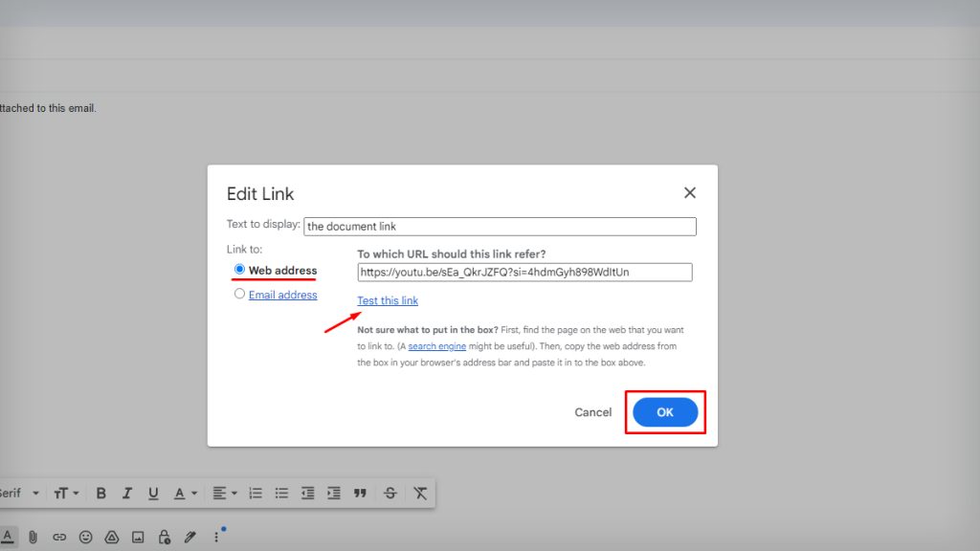Click Test this link
Screen dimensions: 980x551
(388, 300)
